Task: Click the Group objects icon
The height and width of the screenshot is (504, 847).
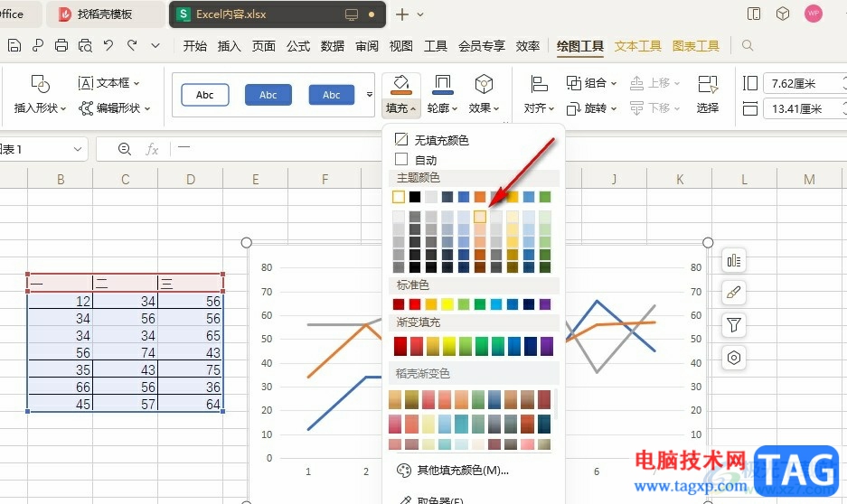Action: [573, 83]
